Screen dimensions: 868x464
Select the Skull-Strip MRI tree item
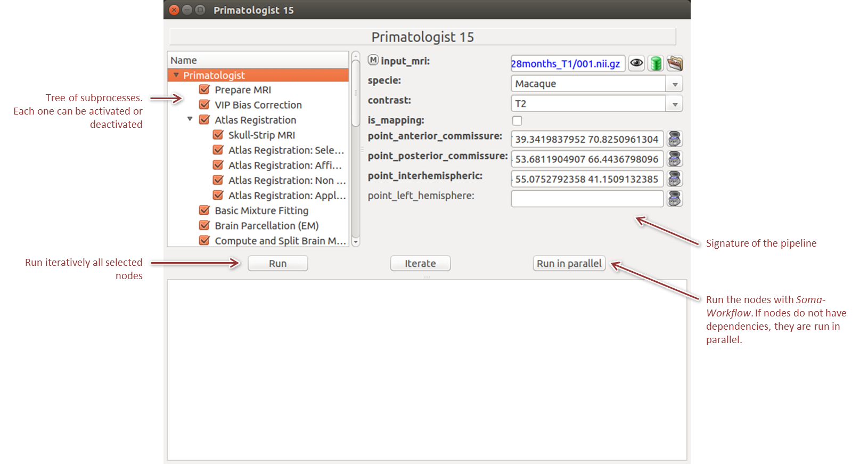pos(261,135)
